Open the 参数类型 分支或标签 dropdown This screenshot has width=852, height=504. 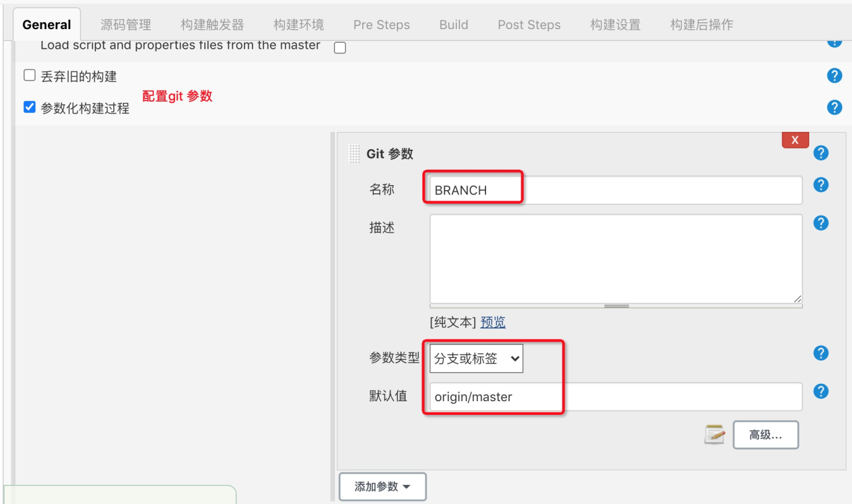(476, 358)
